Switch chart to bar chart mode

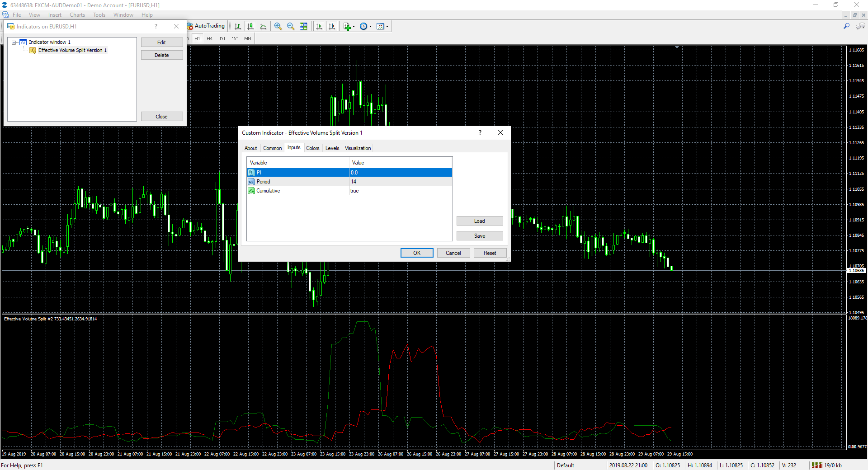click(x=237, y=26)
